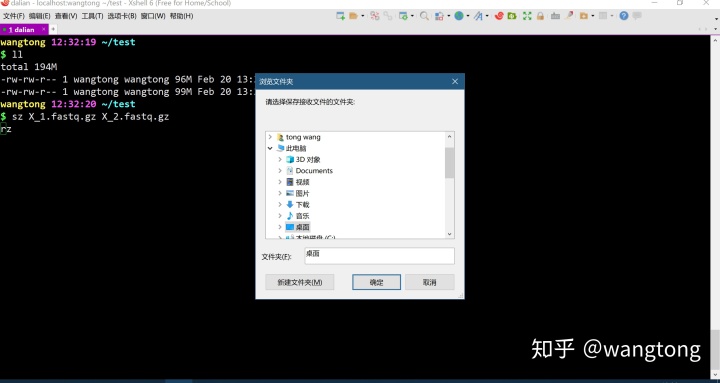Open dropdown arrow beside color scheme icon
The image size is (720, 383).
pyautogui.click(x=448, y=16)
